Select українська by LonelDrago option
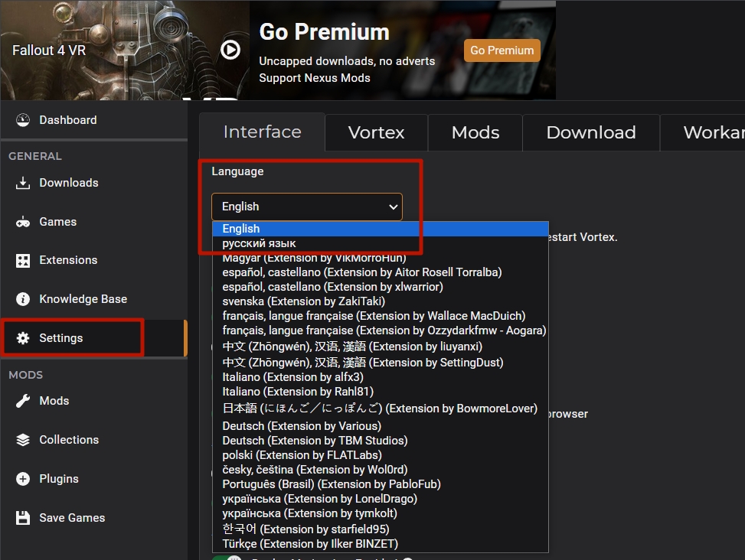745x560 pixels. coord(380,499)
